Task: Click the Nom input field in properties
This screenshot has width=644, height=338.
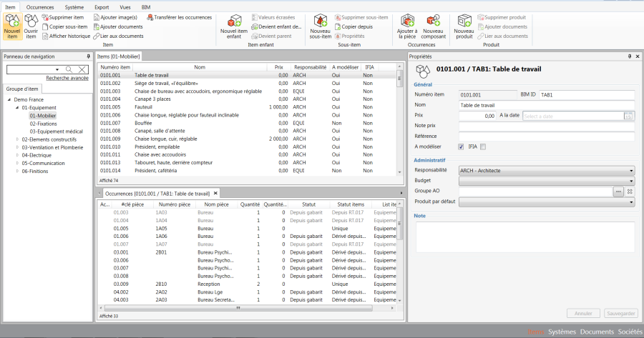Action: coord(547,105)
